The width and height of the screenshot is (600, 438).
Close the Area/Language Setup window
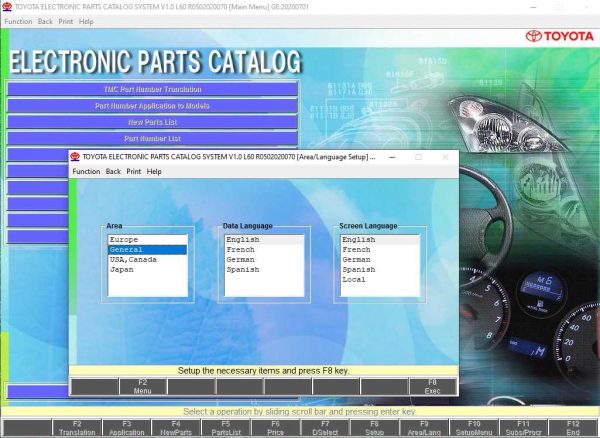[445, 157]
